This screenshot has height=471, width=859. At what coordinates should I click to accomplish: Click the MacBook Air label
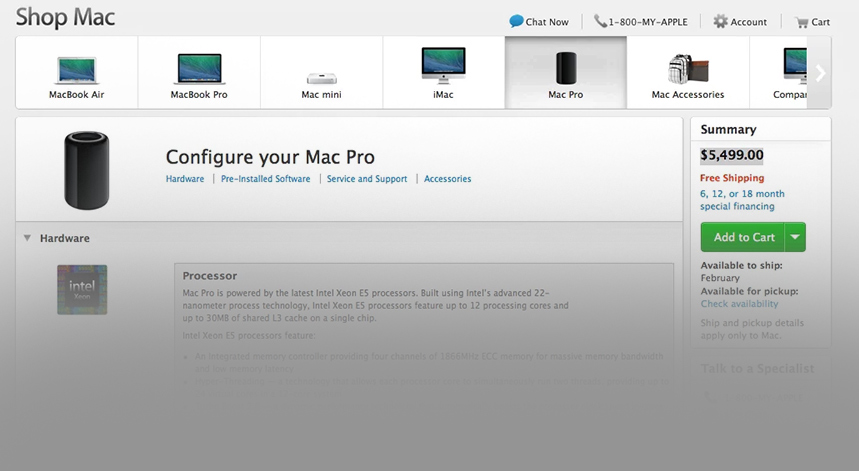coord(77,94)
